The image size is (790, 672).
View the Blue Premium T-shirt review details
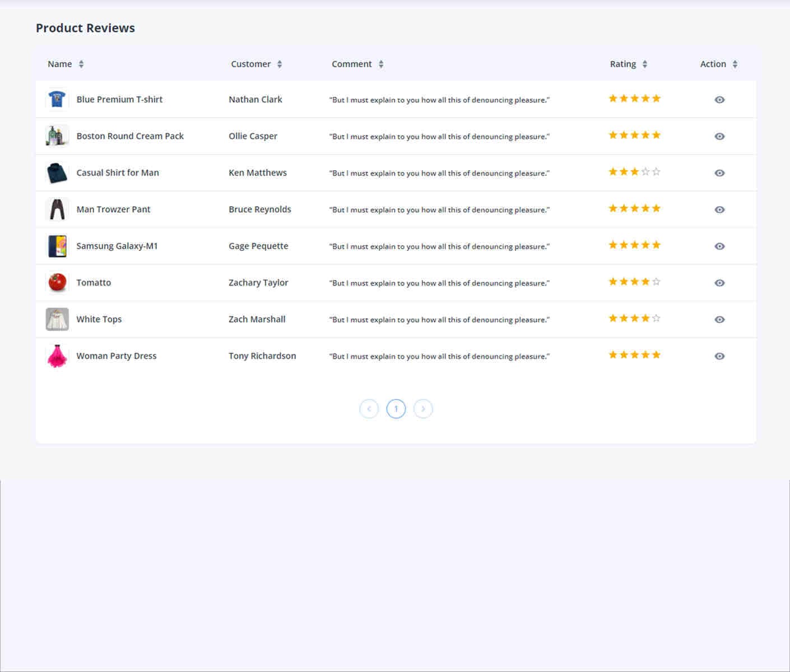pos(719,99)
